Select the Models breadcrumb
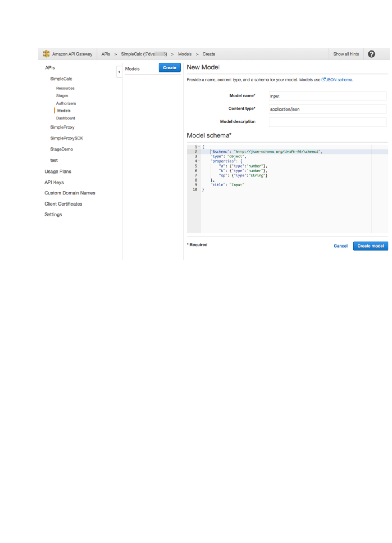This screenshot has width=392, height=543. tap(185, 54)
